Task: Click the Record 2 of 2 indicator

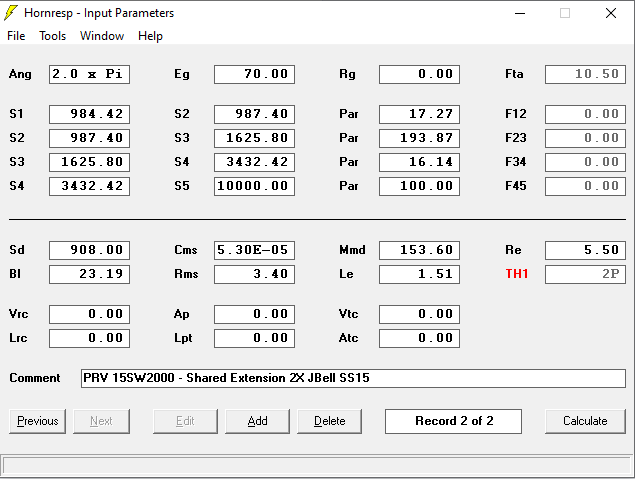Action: pos(454,421)
